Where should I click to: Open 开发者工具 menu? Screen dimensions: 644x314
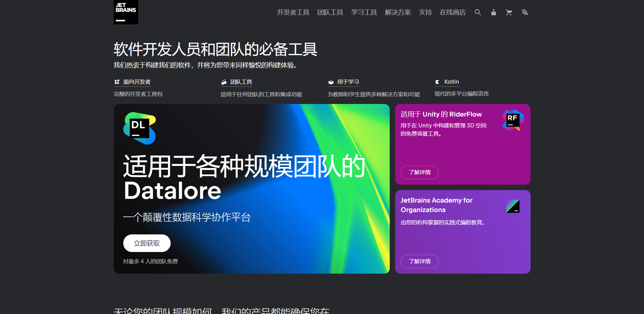tap(293, 12)
